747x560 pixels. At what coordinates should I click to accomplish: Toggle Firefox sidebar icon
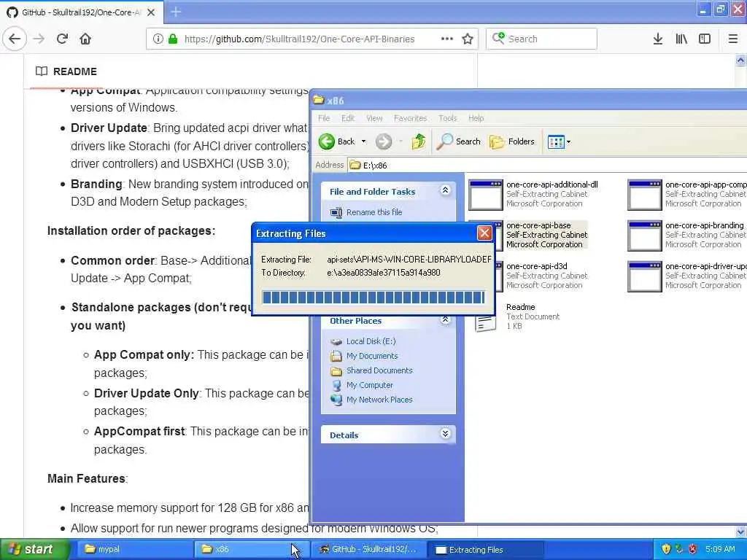(705, 39)
